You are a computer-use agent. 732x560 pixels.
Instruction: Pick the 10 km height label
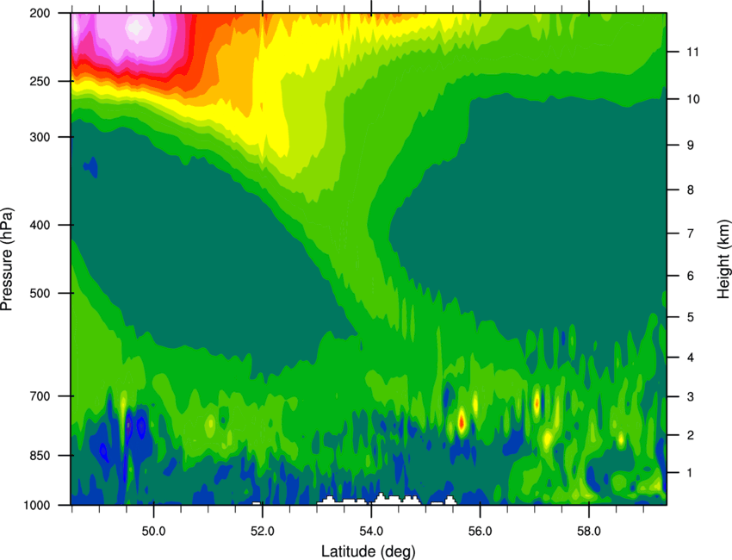(692, 99)
